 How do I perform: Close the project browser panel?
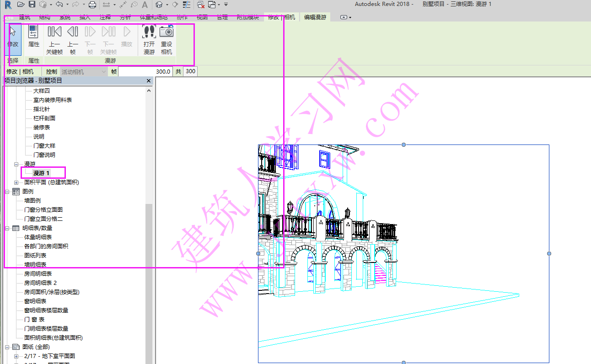pos(149,81)
